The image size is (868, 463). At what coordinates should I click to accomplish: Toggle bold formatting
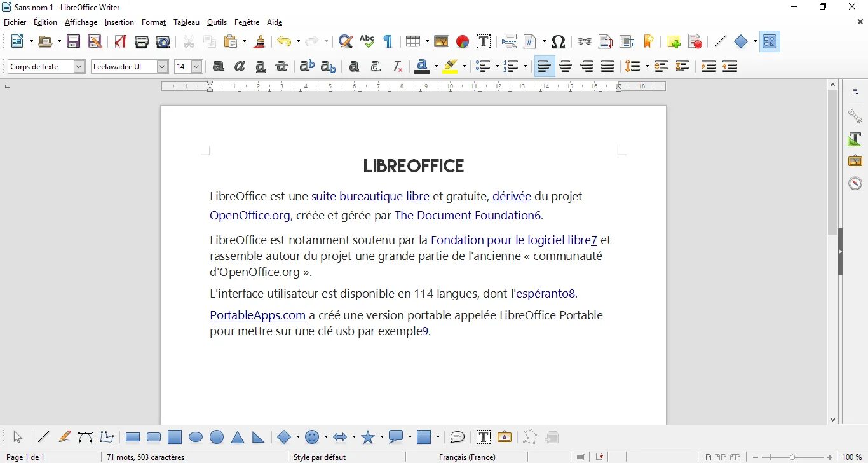(x=219, y=66)
